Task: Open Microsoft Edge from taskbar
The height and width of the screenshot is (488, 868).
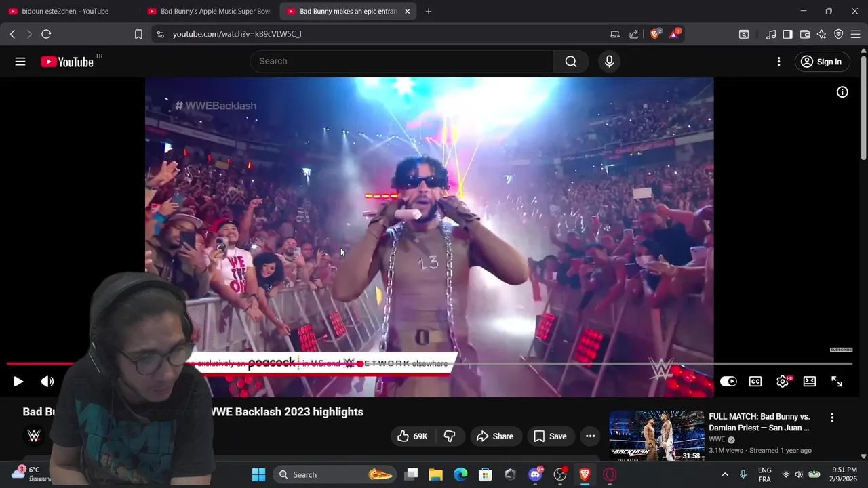Action: (460, 474)
